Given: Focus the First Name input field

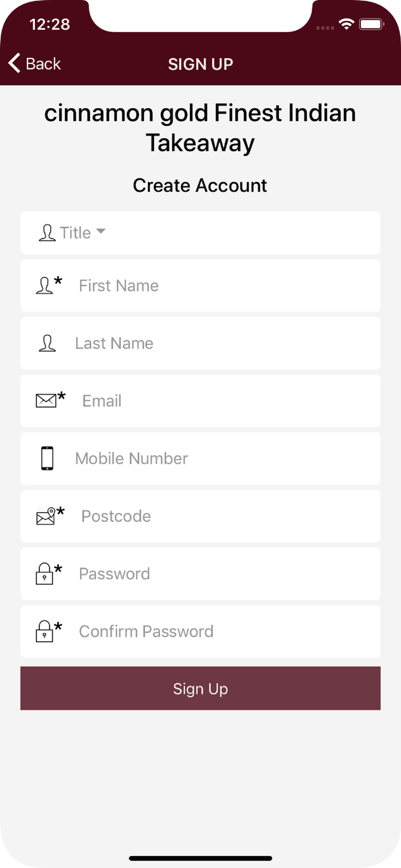Looking at the screenshot, I should point(200,286).
